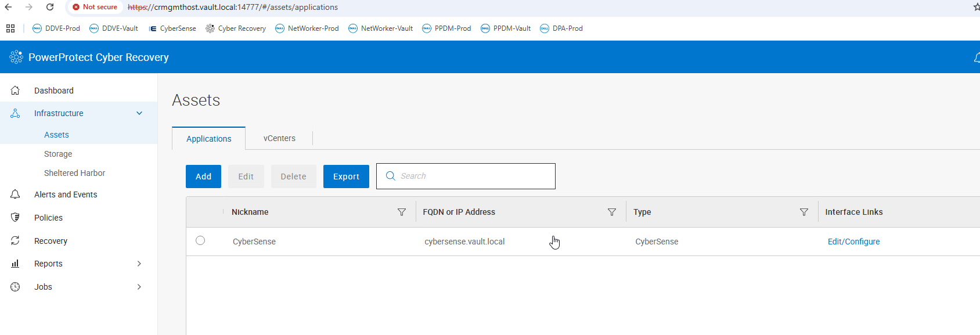The image size is (980, 335).
Task: Click the search magnifier icon
Action: coord(391,176)
